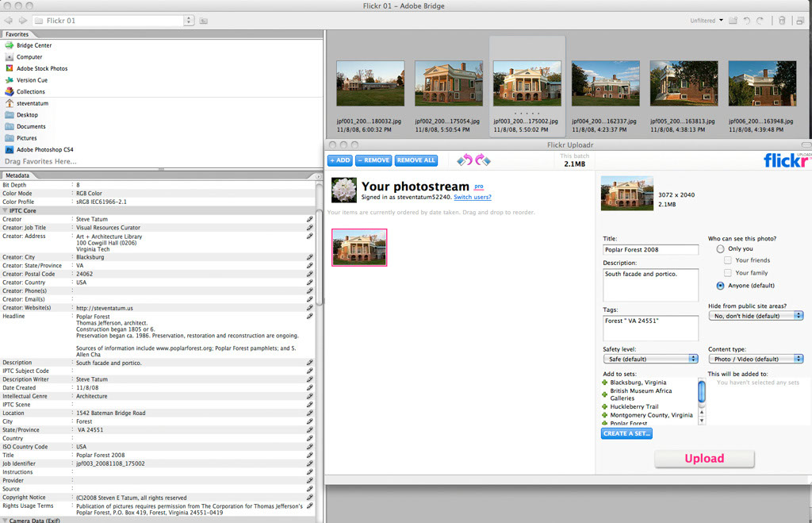Open Pictures folder in Favorites

(x=26, y=138)
